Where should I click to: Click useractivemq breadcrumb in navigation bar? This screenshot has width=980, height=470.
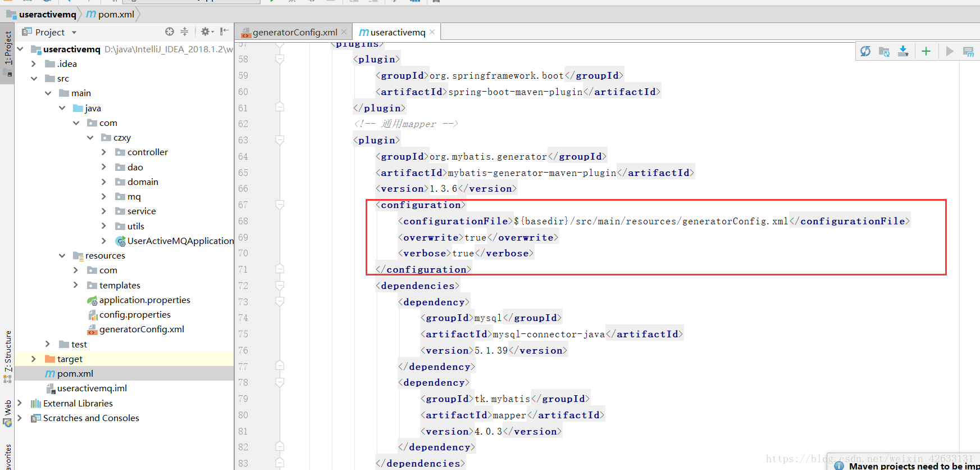coord(41,14)
